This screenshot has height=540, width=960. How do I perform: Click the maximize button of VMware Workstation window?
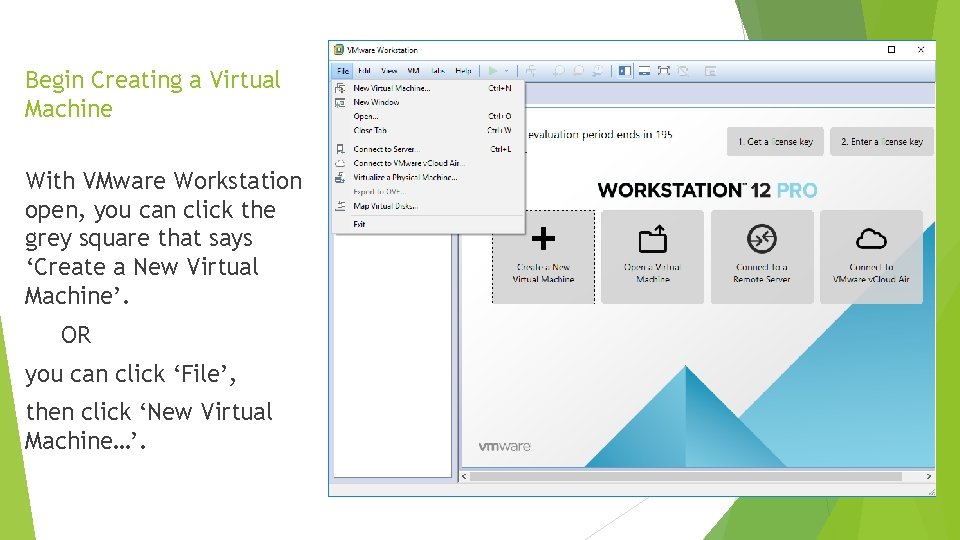891,50
